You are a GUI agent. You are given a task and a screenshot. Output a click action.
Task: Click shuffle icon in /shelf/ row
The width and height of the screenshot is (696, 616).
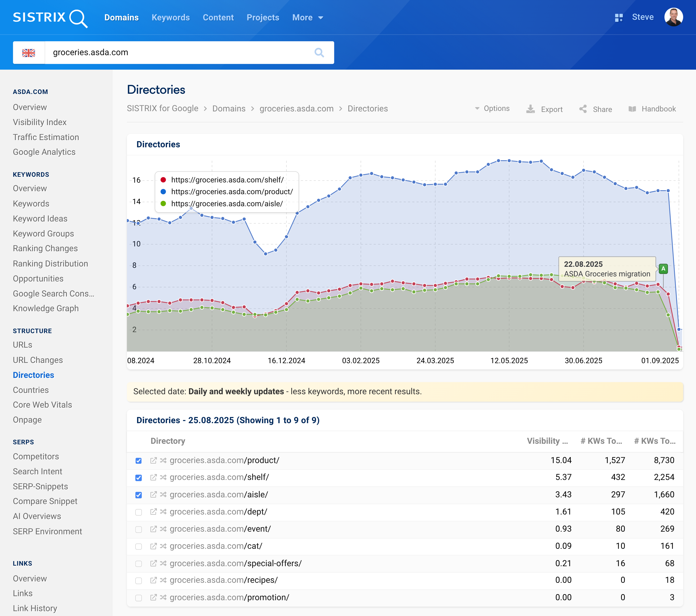(x=163, y=477)
